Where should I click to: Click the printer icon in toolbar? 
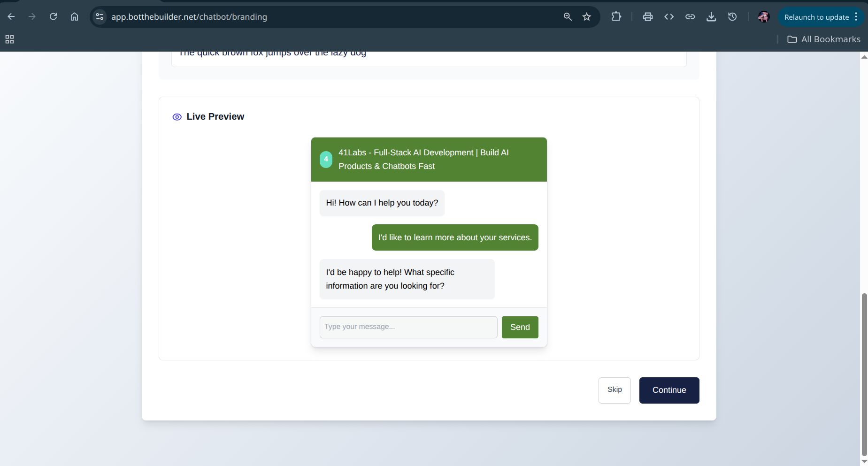[648, 17]
